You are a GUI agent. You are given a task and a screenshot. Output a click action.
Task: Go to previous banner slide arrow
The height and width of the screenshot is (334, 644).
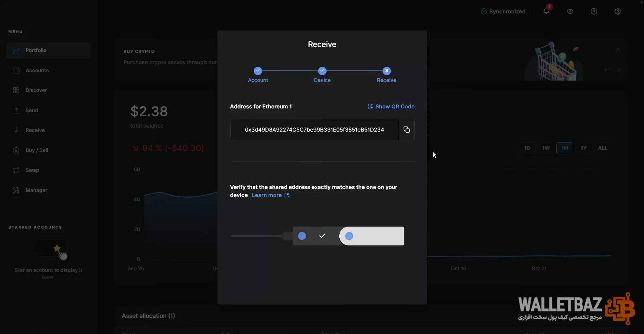point(607,70)
